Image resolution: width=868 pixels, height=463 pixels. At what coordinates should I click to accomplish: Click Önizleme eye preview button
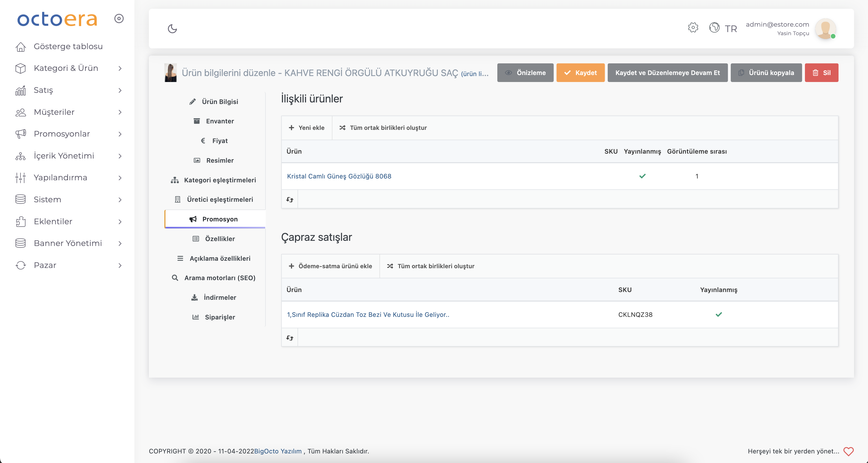[x=525, y=73]
